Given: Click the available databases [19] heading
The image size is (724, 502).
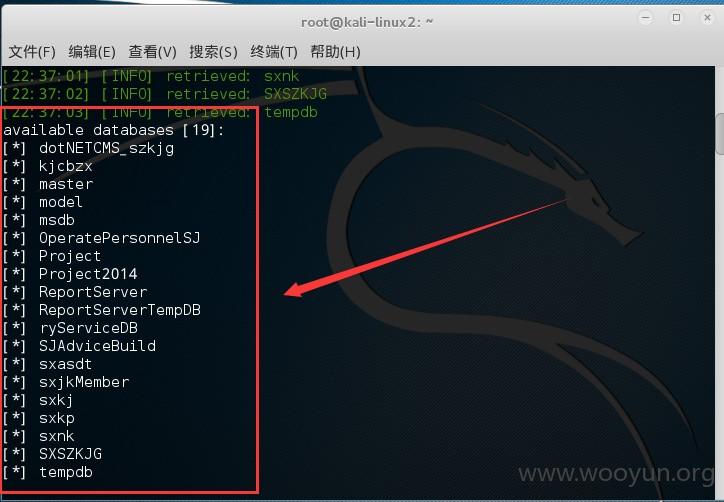Looking at the screenshot, I should pyautogui.click(x=114, y=130).
